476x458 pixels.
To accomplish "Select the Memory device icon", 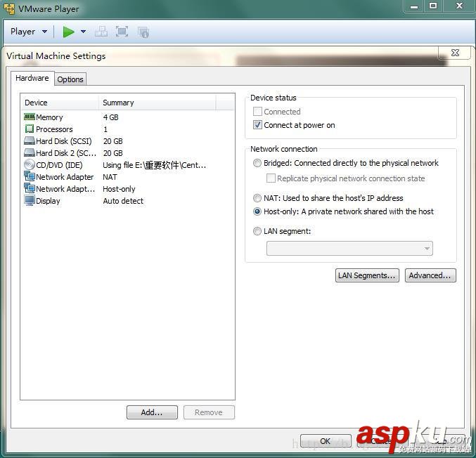I will pyautogui.click(x=29, y=117).
